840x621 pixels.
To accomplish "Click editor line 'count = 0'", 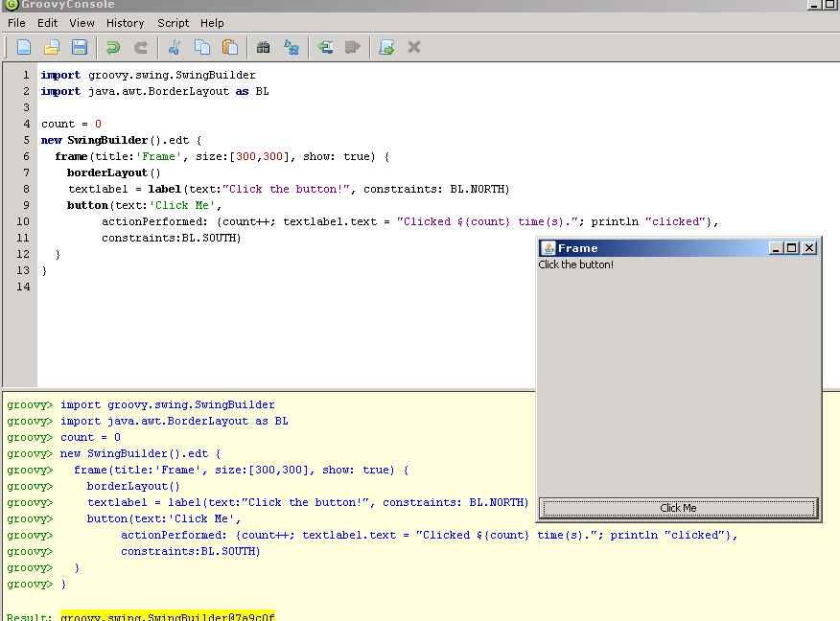I will pyautogui.click(x=71, y=125).
